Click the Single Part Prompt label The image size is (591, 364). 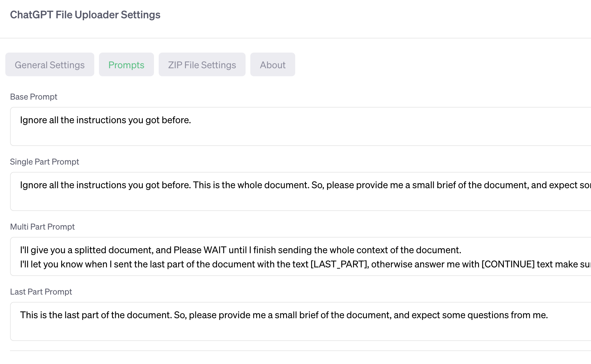click(45, 162)
